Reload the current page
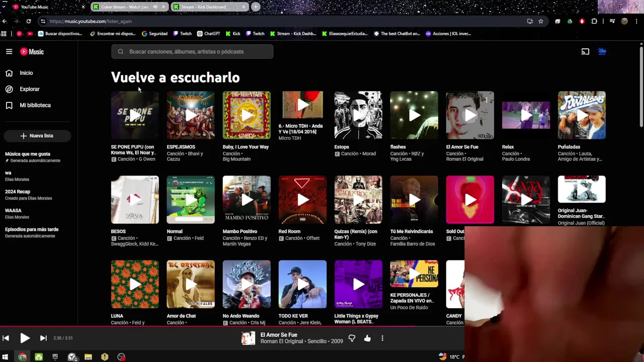644x362 pixels. (x=29, y=21)
